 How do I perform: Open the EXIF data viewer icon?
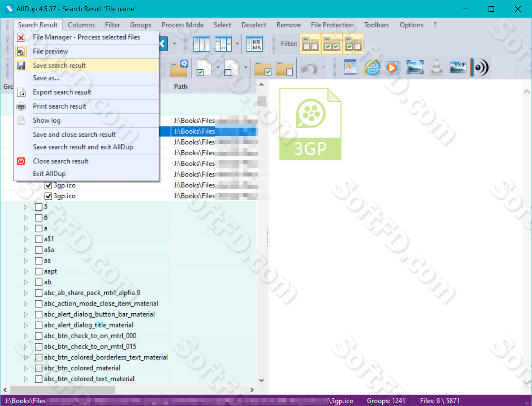pos(458,67)
